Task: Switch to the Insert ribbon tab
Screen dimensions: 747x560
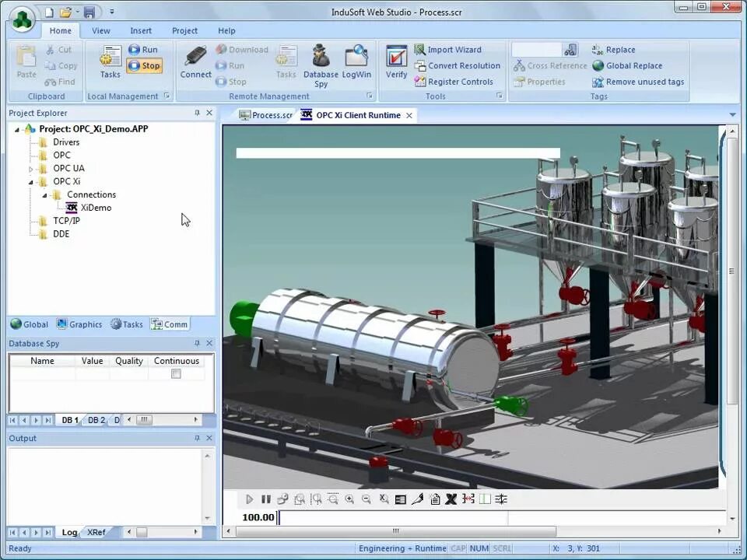Action: point(141,30)
